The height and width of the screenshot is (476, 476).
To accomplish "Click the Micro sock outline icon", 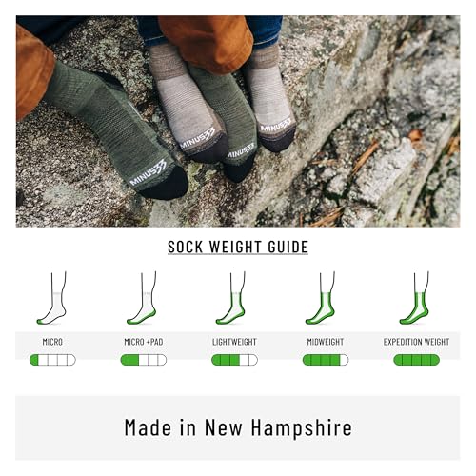I will click(x=52, y=298).
